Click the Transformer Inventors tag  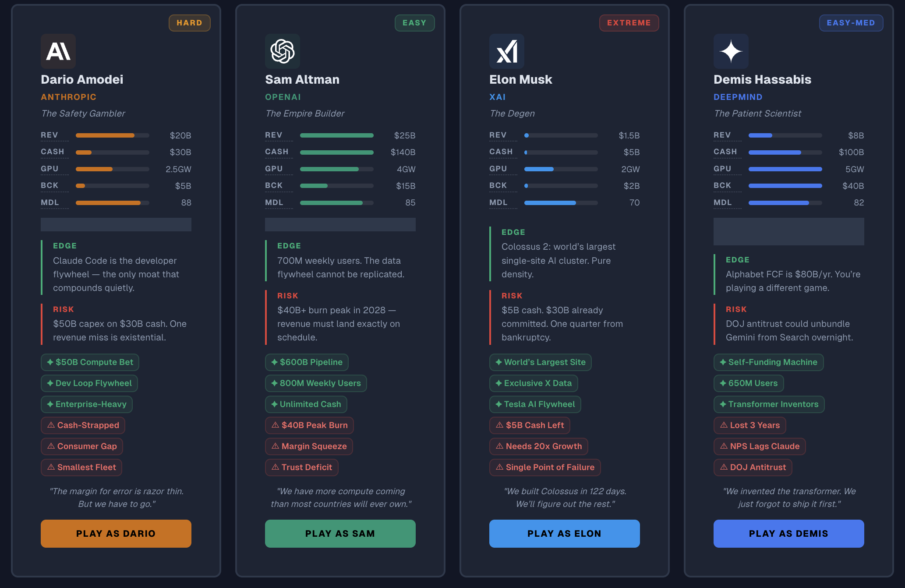click(769, 404)
